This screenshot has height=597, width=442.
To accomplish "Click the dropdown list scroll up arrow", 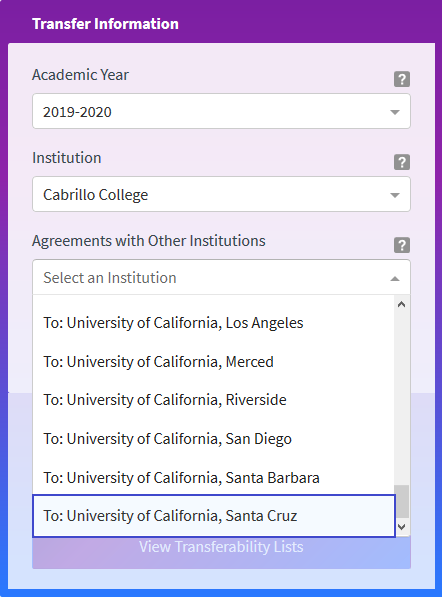I will (401, 304).
